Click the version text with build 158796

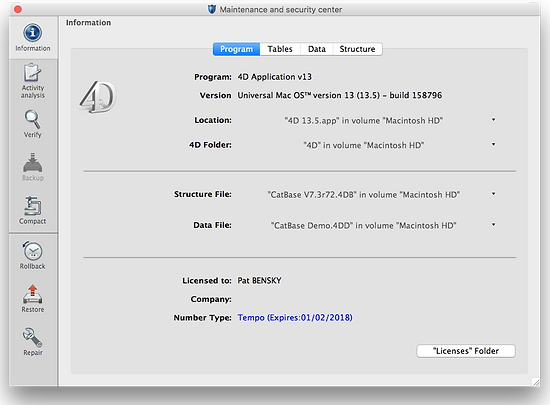tap(340, 95)
